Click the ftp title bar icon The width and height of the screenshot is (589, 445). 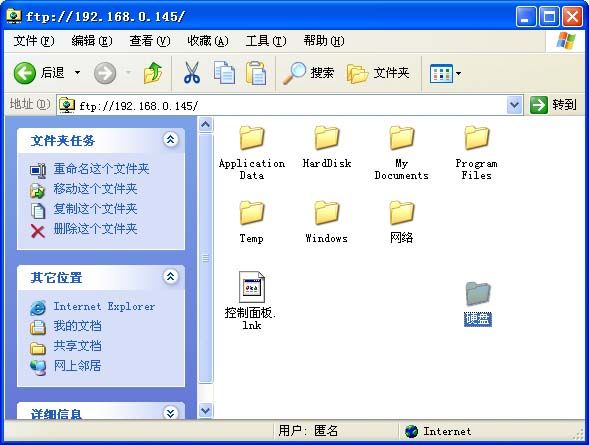click(14, 16)
